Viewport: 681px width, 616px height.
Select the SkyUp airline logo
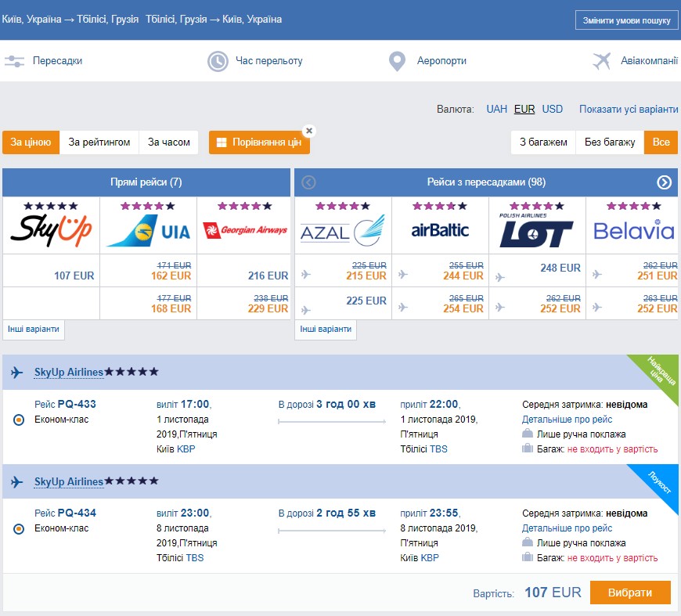point(51,230)
